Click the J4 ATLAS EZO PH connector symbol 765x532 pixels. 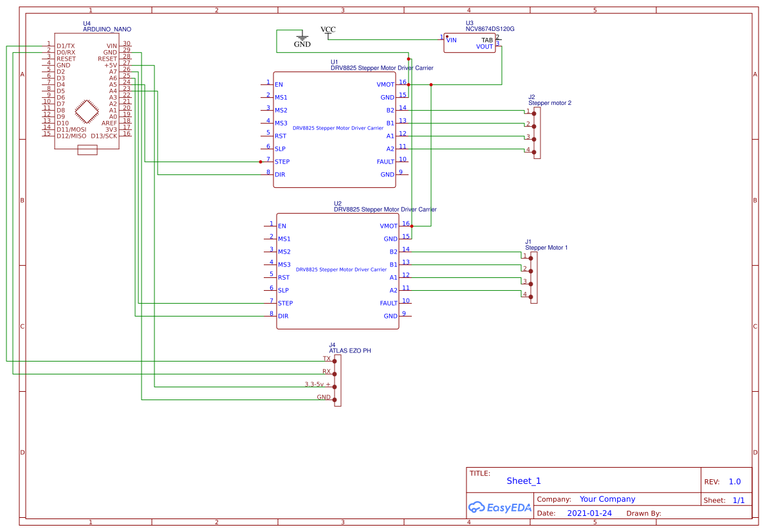(x=336, y=380)
